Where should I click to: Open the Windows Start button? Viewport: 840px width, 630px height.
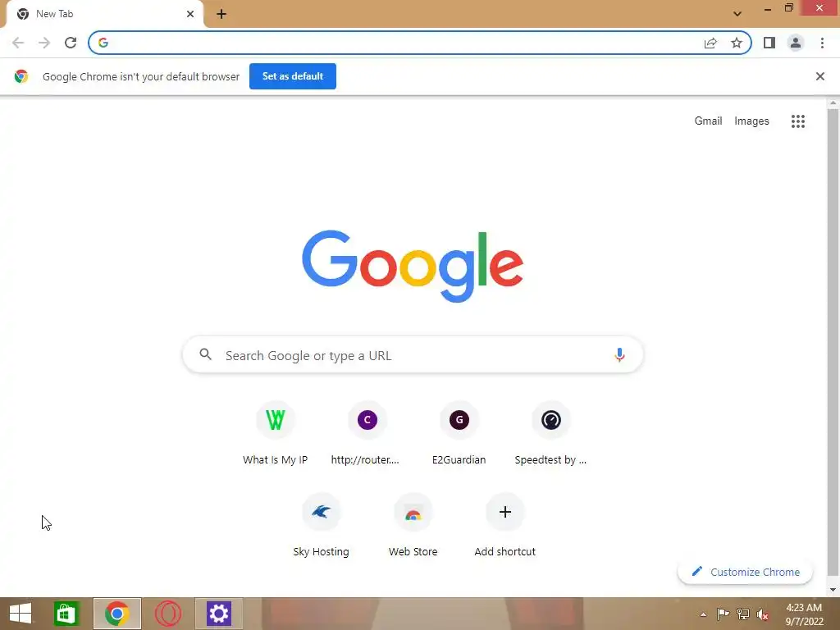21,614
